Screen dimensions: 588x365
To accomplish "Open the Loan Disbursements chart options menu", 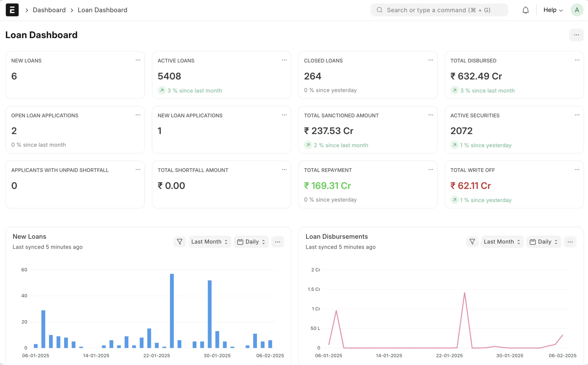I will 570,242.
